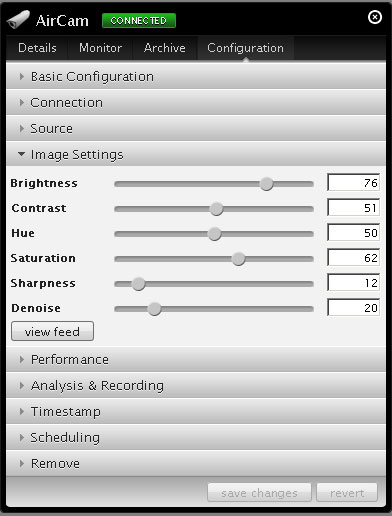Click the green CONNECTED status badge

click(139, 21)
